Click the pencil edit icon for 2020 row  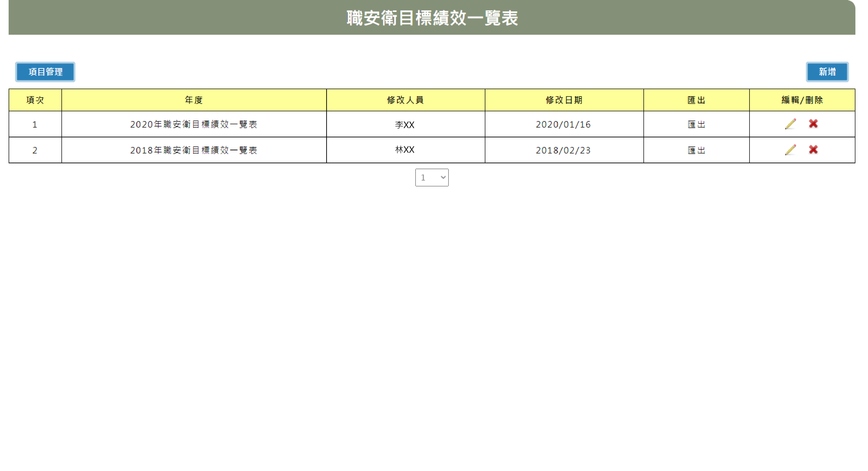coord(791,124)
